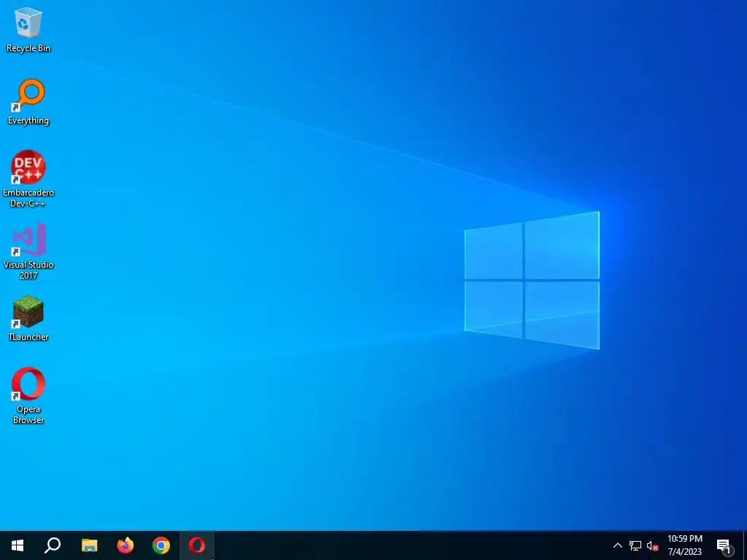Launch Firefox from the taskbar
747x560 pixels.
125,545
